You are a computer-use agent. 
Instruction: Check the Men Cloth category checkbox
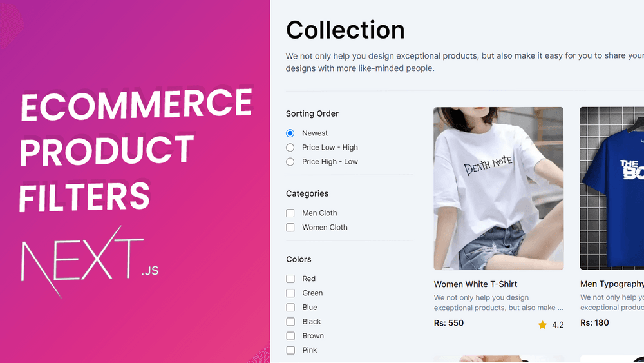(290, 213)
